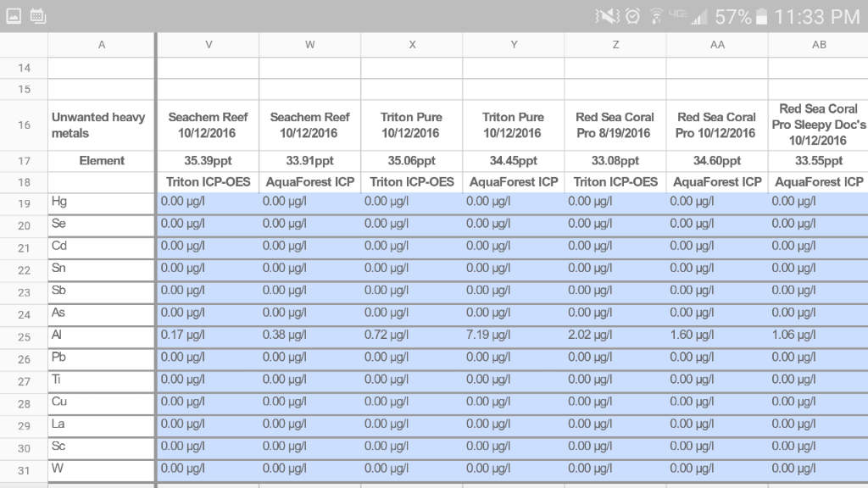Select column A header
868x488 pixels.
(102, 45)
